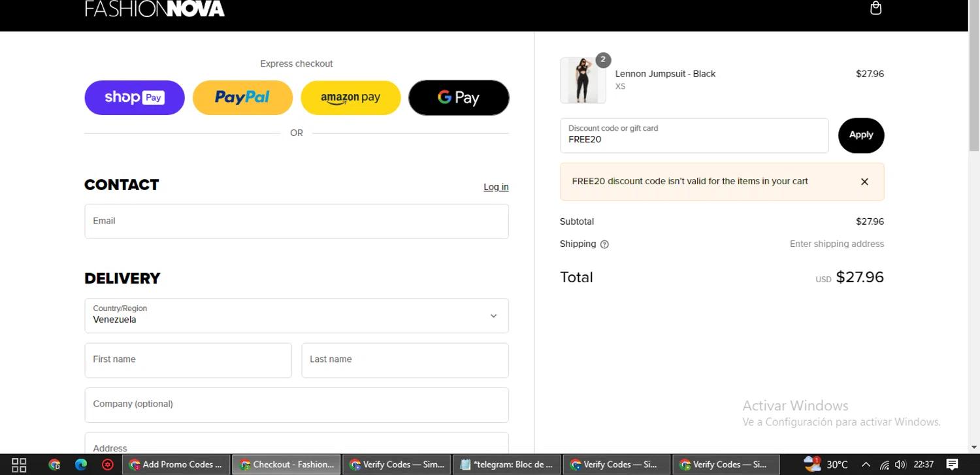Screen dimensions: 980x475
Task: Click the shipping info help icon
Action: [x=604, y=244]
